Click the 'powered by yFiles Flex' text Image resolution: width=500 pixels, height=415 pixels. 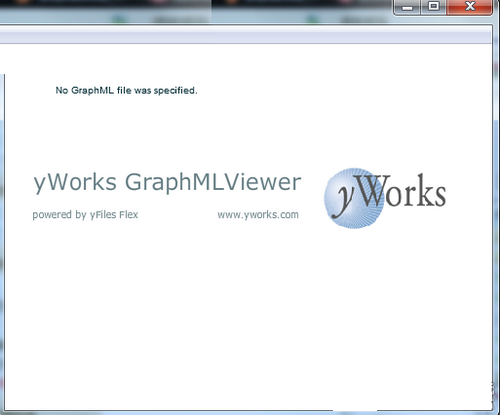85,215
